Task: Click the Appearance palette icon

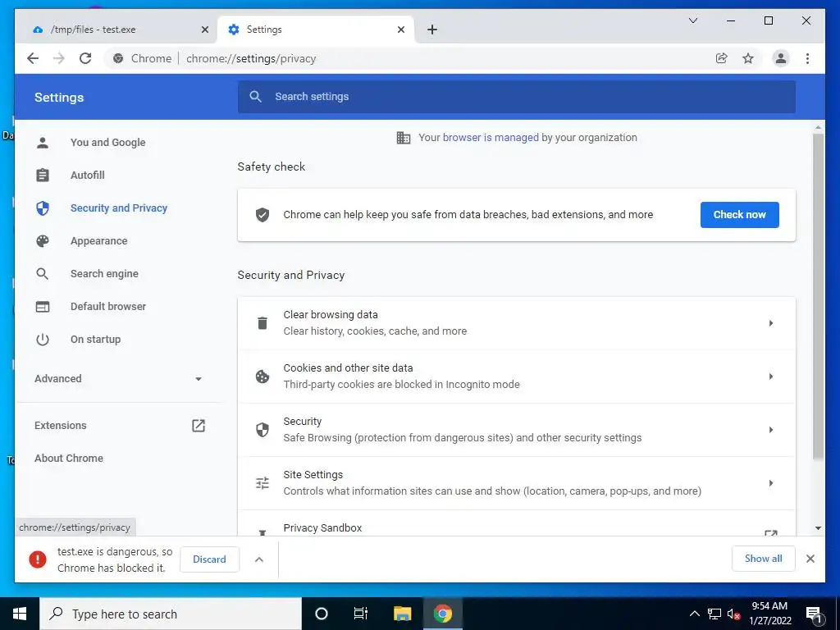Action: point(43,241)
